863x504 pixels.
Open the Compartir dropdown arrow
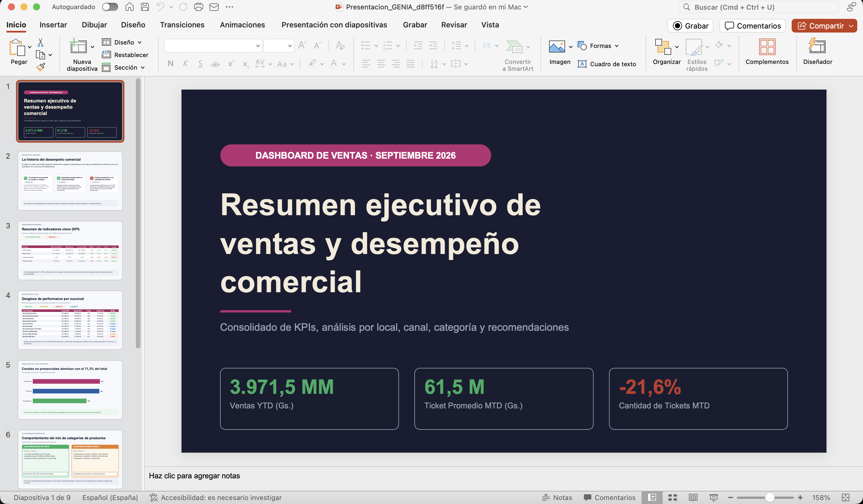pos(851,26)
